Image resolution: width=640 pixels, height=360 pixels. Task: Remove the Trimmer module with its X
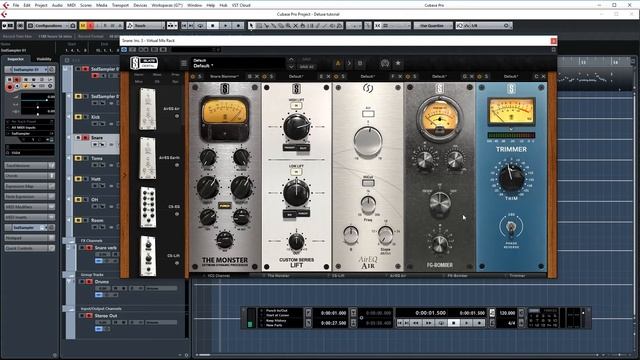tap(543, 76)
